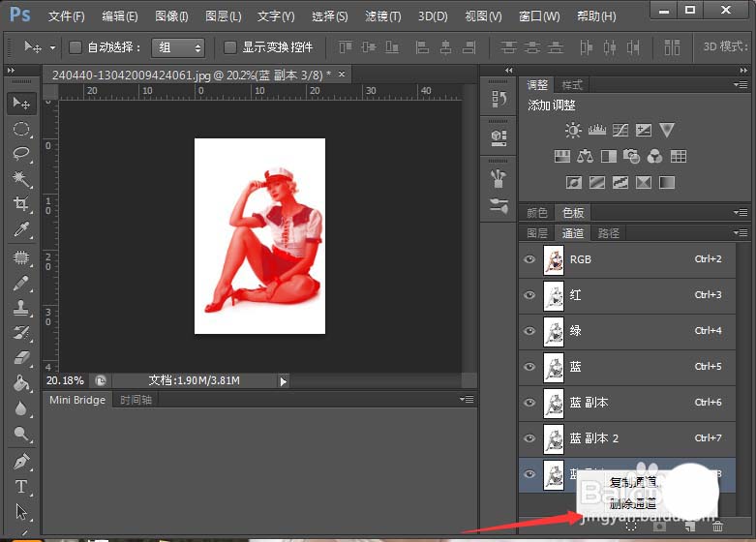This screenshot has width=756, height=542.
Task: Select the Lasso tool
Action: point(21,154)
